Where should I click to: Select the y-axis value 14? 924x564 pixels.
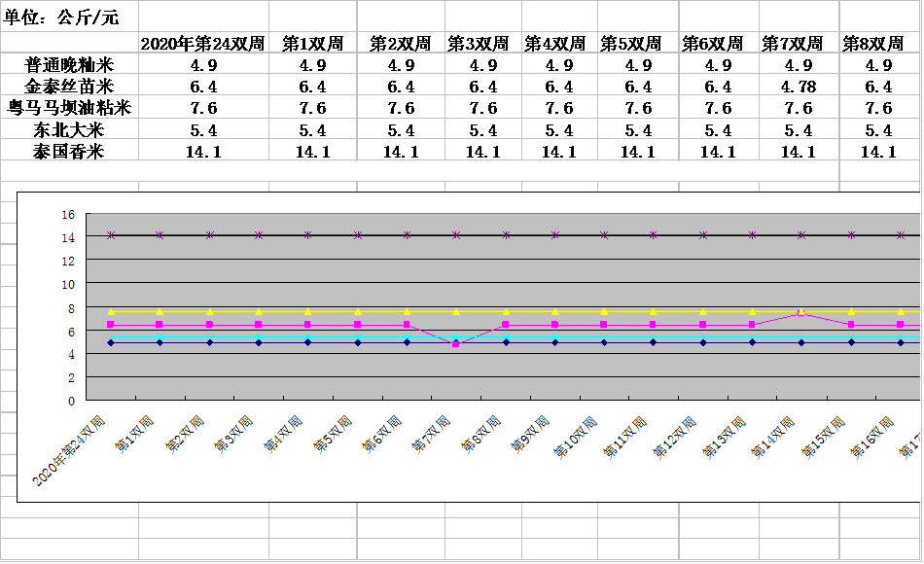point(68,238)
